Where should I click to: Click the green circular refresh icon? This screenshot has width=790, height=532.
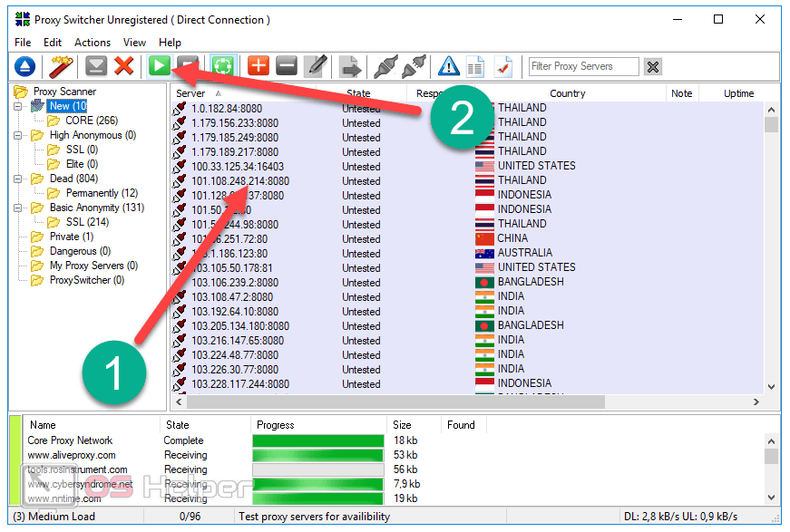[x=222, y=66]
